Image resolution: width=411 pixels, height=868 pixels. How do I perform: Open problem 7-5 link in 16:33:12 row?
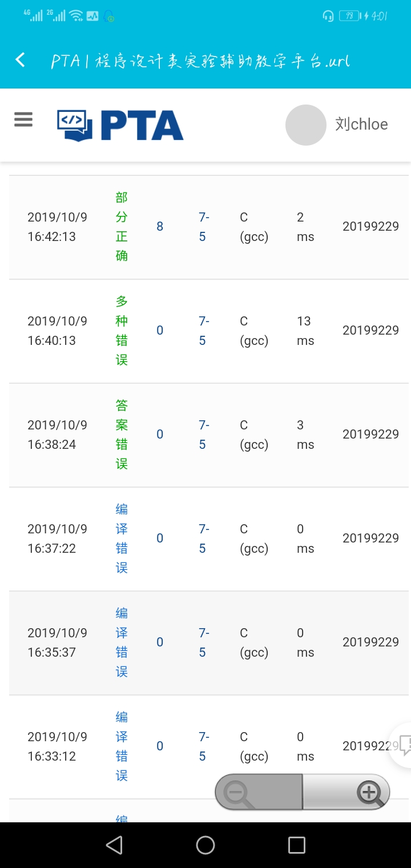point(203,746)
